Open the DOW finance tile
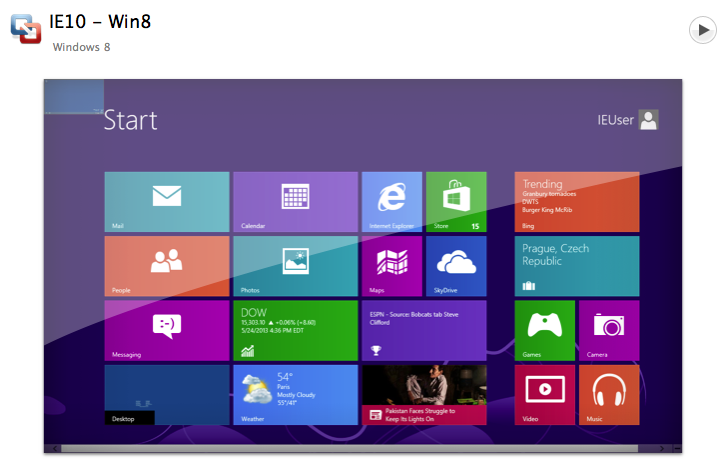This screenshot has width=723, height=471. [296, 330]
